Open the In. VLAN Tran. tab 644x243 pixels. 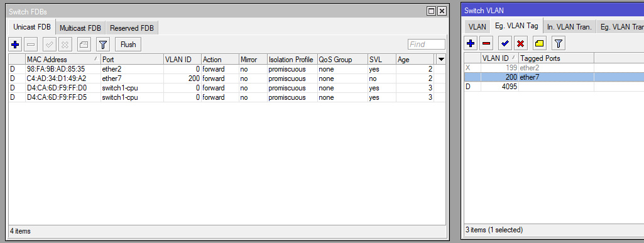(x=569, y=27)
